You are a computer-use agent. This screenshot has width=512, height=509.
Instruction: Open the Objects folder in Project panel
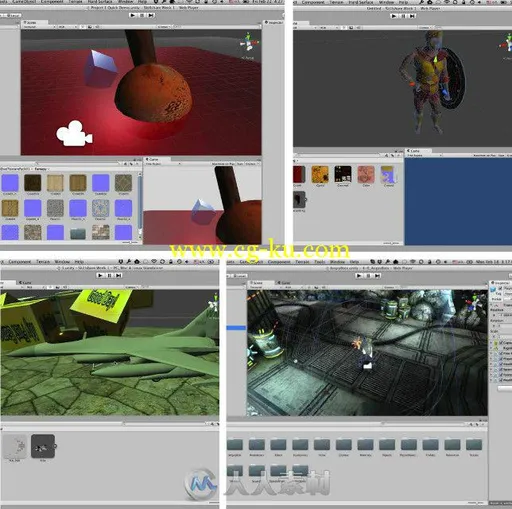[x=387, y=447]
